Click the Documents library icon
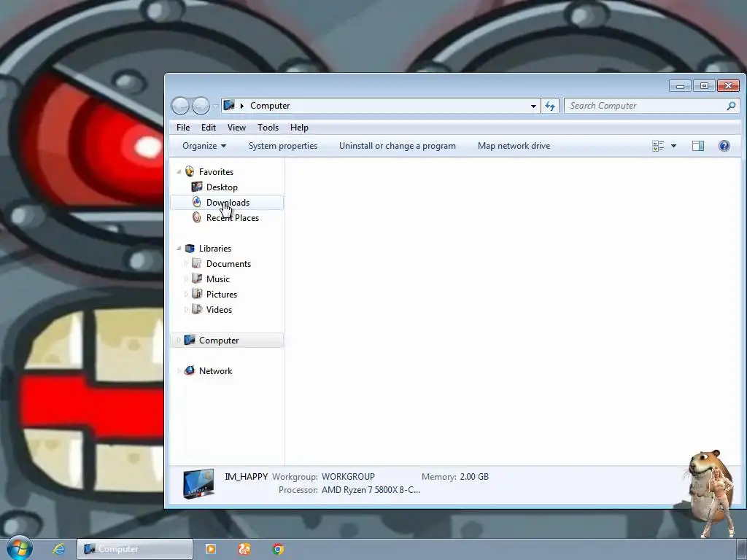The width and height of the screenshot is (747, 560). point(197,262)
